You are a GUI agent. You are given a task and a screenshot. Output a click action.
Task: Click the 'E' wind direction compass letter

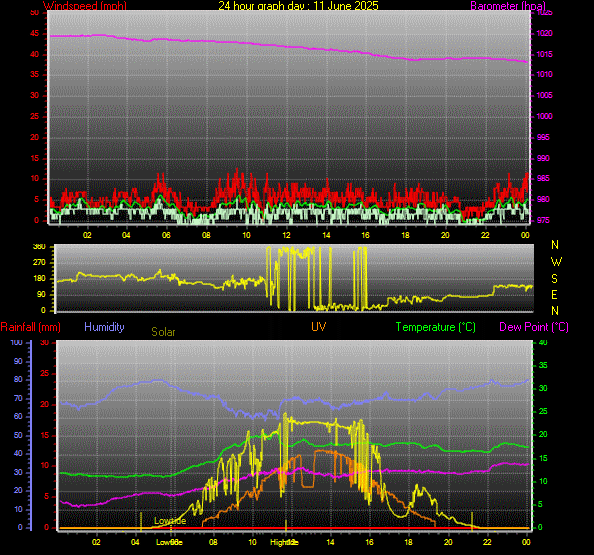point(554,295)
